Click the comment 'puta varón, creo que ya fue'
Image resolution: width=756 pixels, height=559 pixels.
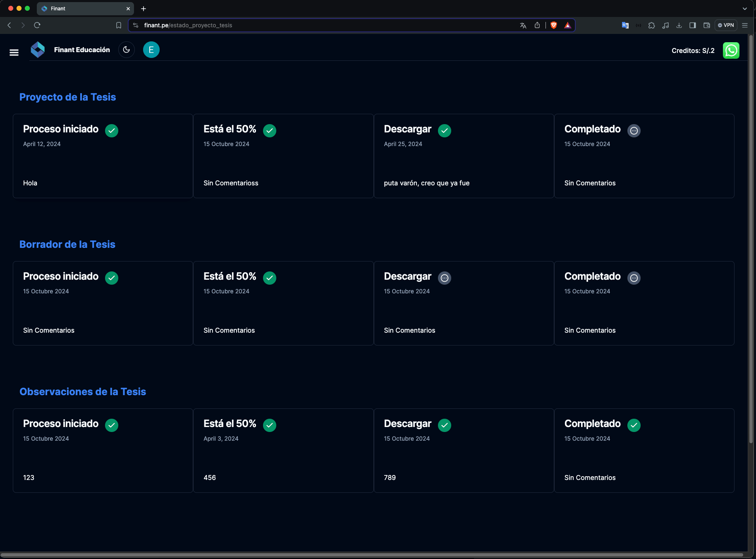coord(426,183)
